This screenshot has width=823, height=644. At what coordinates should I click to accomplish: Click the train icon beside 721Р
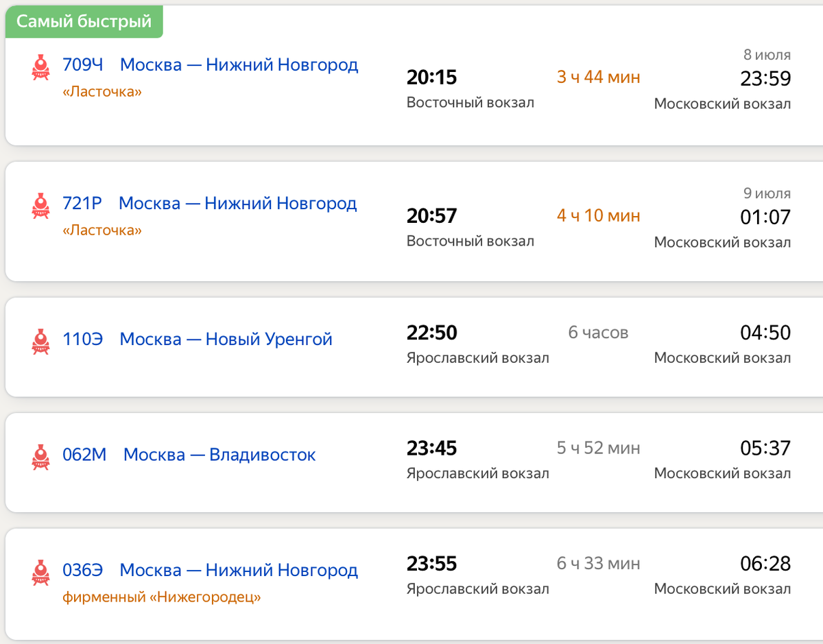41,206
